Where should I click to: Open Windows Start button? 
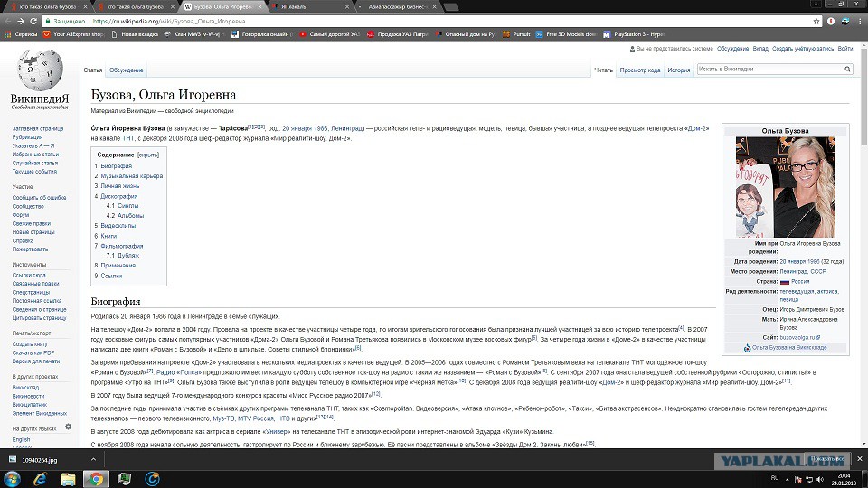(x=12, y=479)
